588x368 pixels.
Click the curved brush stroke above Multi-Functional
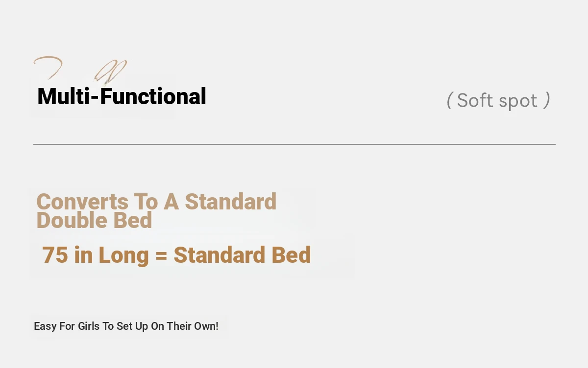coord(48,68)
